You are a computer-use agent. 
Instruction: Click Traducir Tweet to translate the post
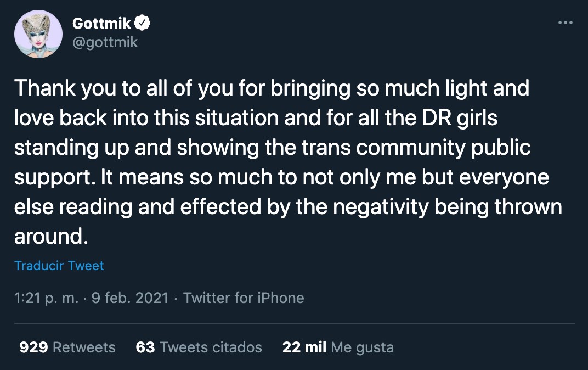(59, 266)
